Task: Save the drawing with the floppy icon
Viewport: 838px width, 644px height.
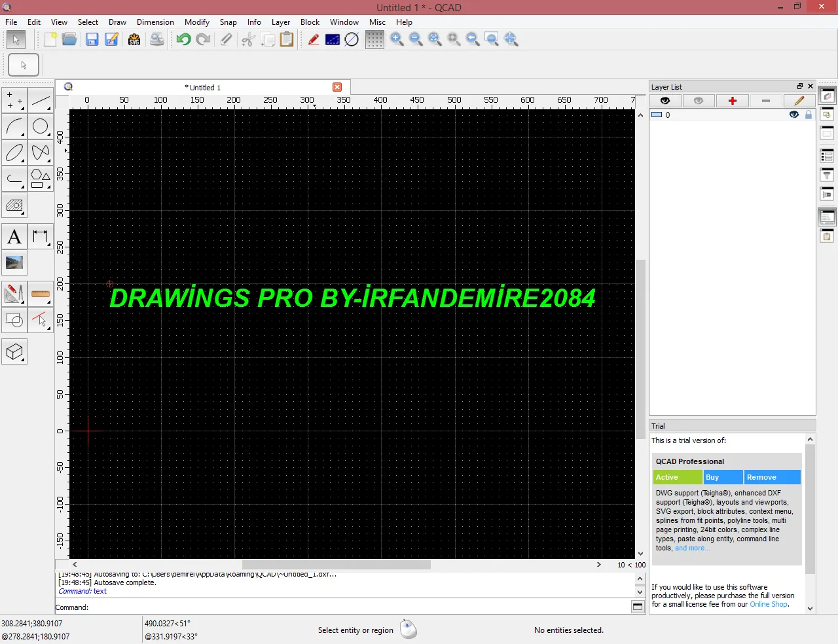Action: (92, 39)
